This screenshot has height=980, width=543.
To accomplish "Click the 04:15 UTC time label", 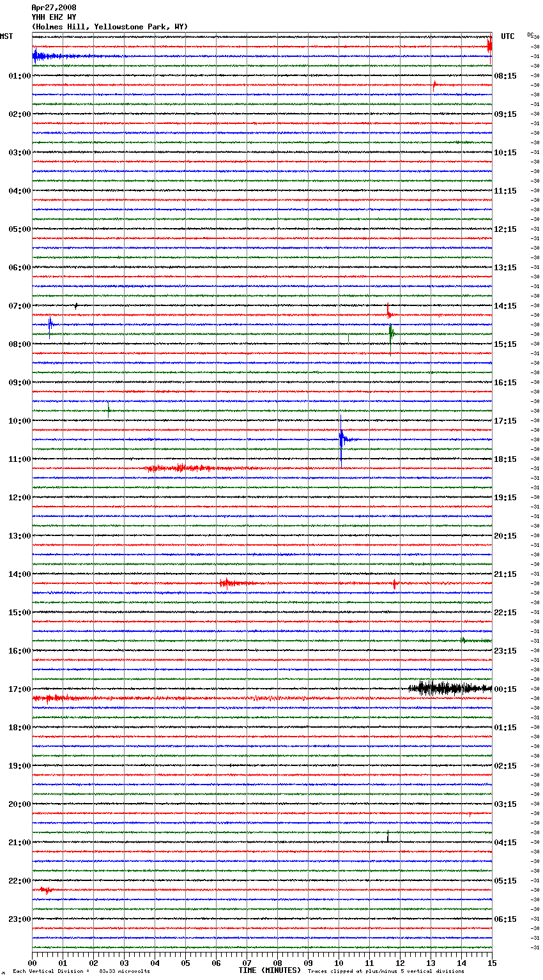I will pos(505,843).
